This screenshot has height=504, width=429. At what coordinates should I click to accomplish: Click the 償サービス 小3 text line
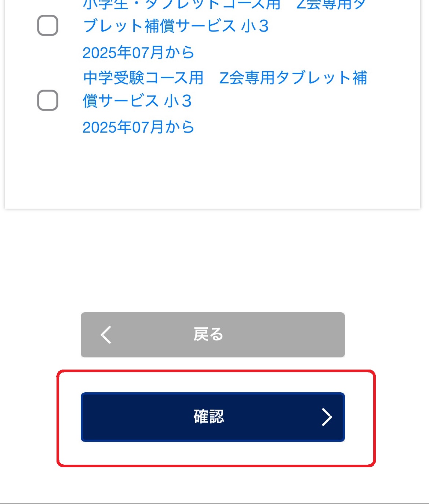coord(137,101)
